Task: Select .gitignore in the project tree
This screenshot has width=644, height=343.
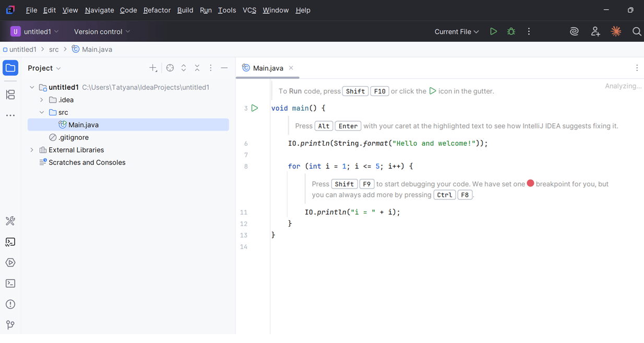Action: pyautogui.click(x=74, y=137)
